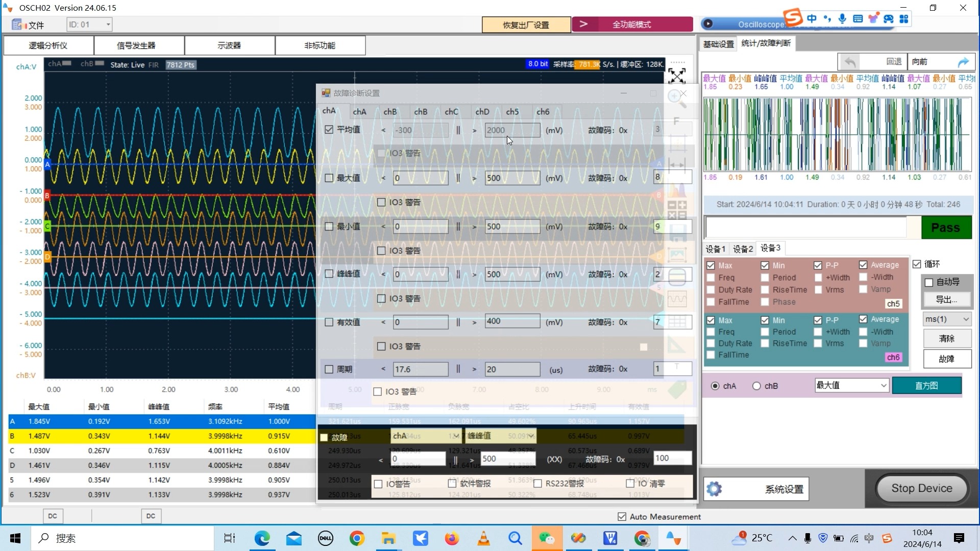Click the Stop Device button

point(921,488)
